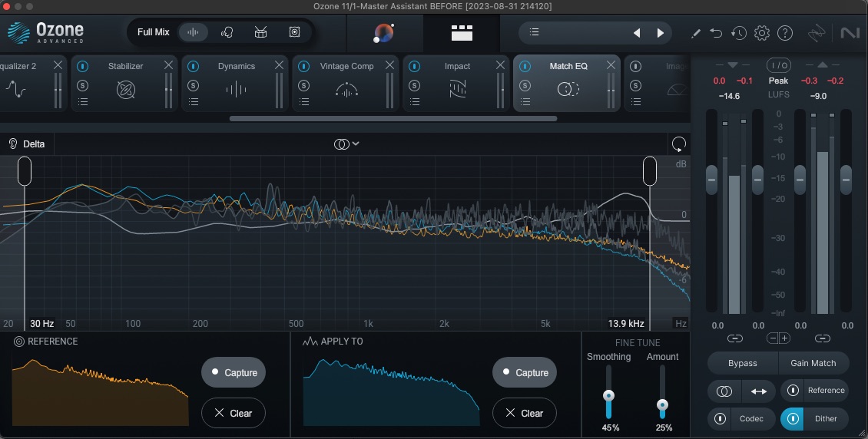This screenshot has height=439, width=868.
Task: Go to next preset arrow
Action: 661,33
